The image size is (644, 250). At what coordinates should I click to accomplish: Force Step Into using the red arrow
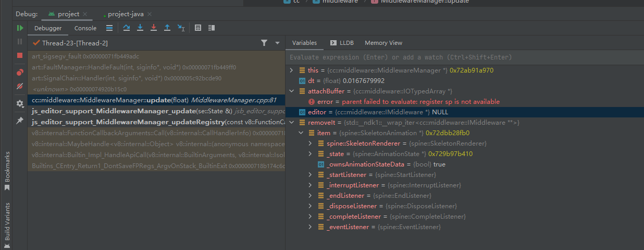coord(154,28)
